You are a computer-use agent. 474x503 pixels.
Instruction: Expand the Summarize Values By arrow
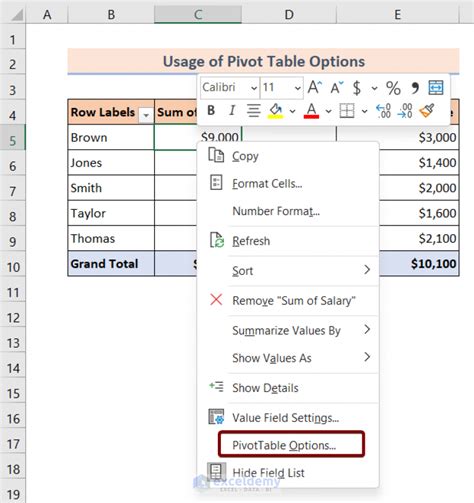[x=367, y=330]
